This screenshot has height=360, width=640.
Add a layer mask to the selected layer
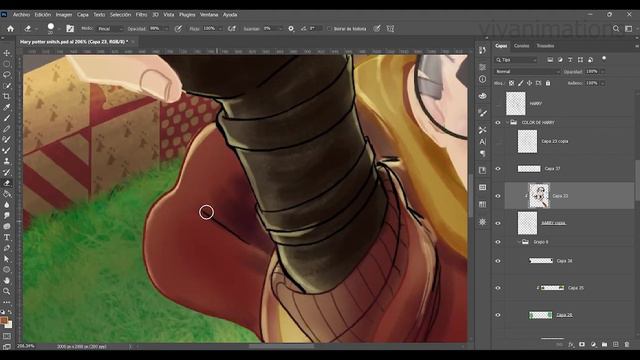[x=582, y=344]
